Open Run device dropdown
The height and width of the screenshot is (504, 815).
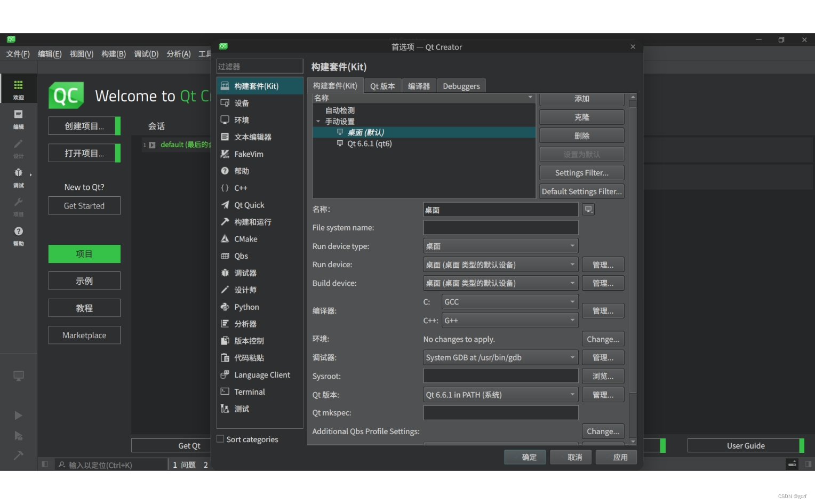(500, 265)
